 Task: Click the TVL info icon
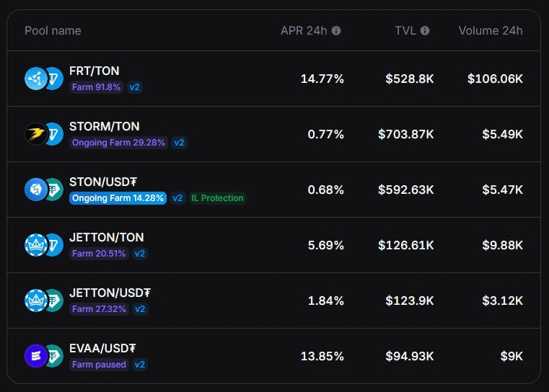pos(425,31)
